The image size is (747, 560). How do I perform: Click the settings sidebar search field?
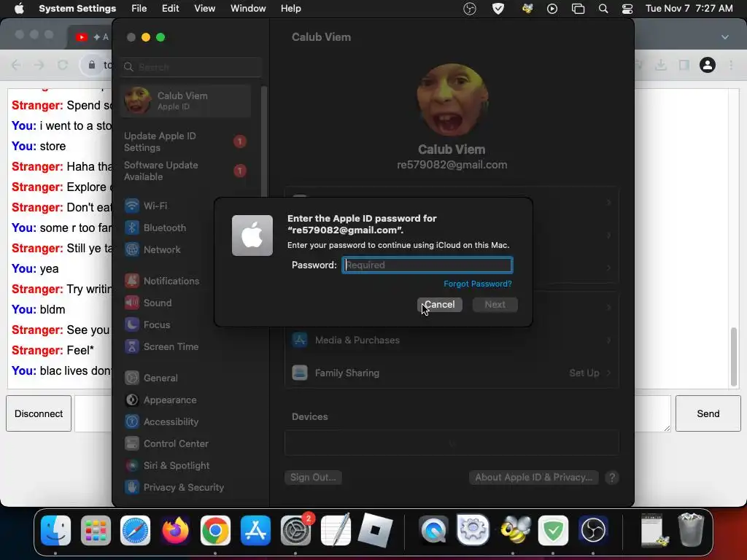[190, 67]
